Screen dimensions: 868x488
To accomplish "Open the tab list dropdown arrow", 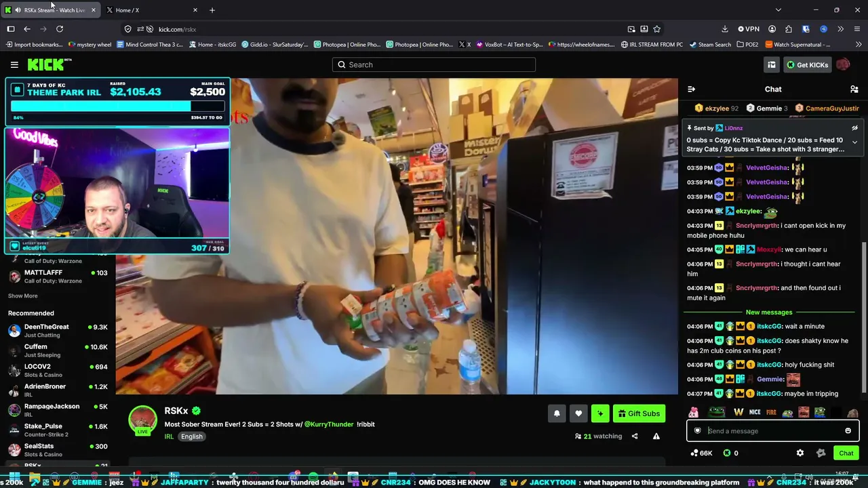I will tap(778, 10).
